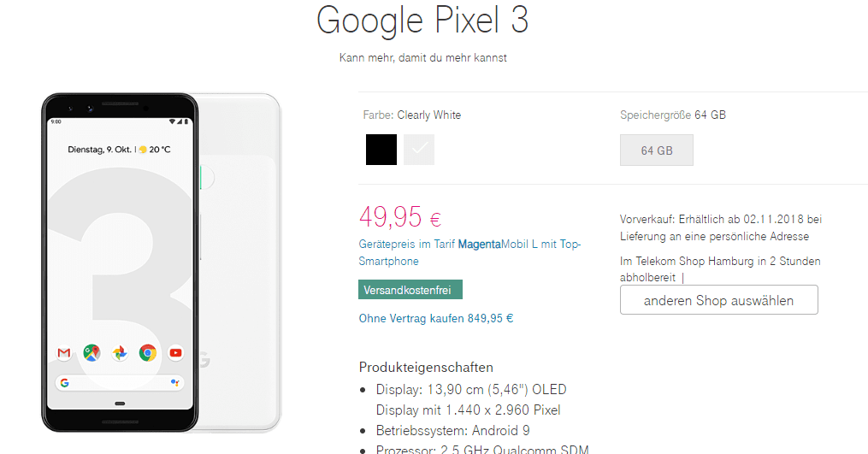This screenshot has width=868, height=454.
Task: Select the Clearly White color swatch
Action: pyautogui.click(x=419, y=150)
